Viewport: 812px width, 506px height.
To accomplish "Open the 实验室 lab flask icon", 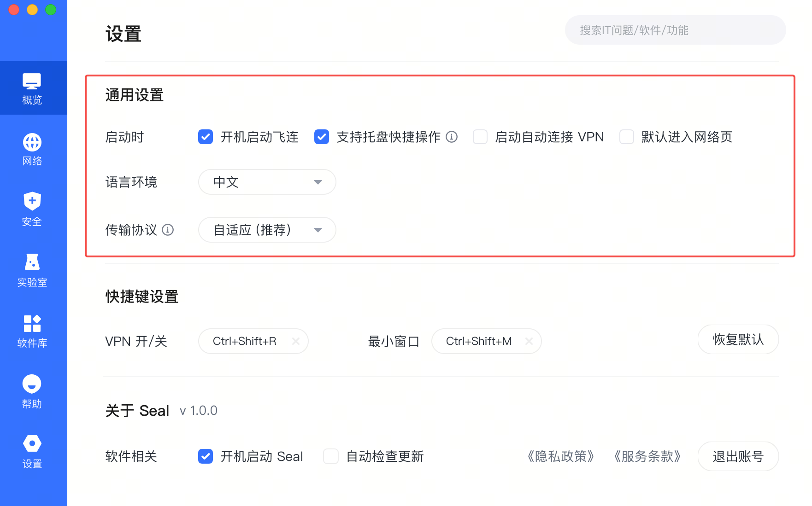I will pyautogui.click(x=32, y=262).
